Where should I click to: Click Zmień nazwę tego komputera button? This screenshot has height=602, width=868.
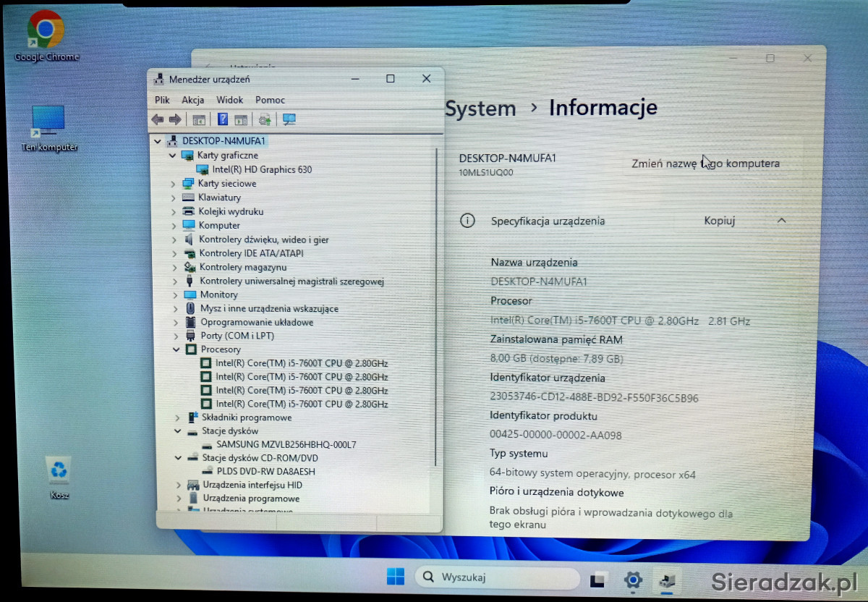pos(705,164)
